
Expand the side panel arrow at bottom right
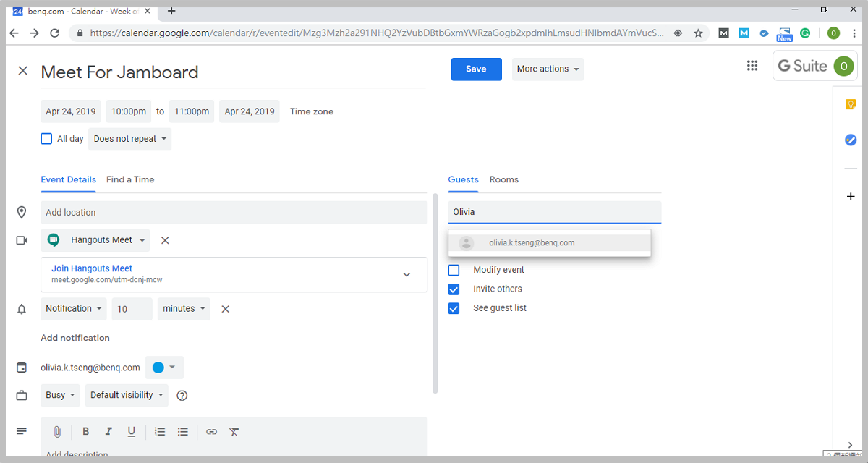[851, 446]
